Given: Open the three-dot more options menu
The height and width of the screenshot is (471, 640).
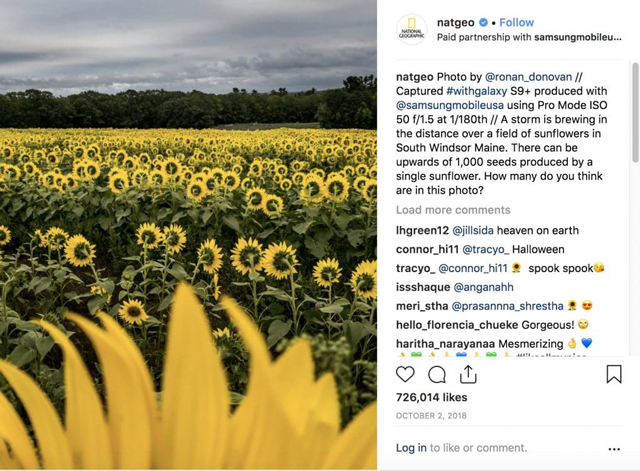Looking at the screenshot, I should click(x=614, y=449).
